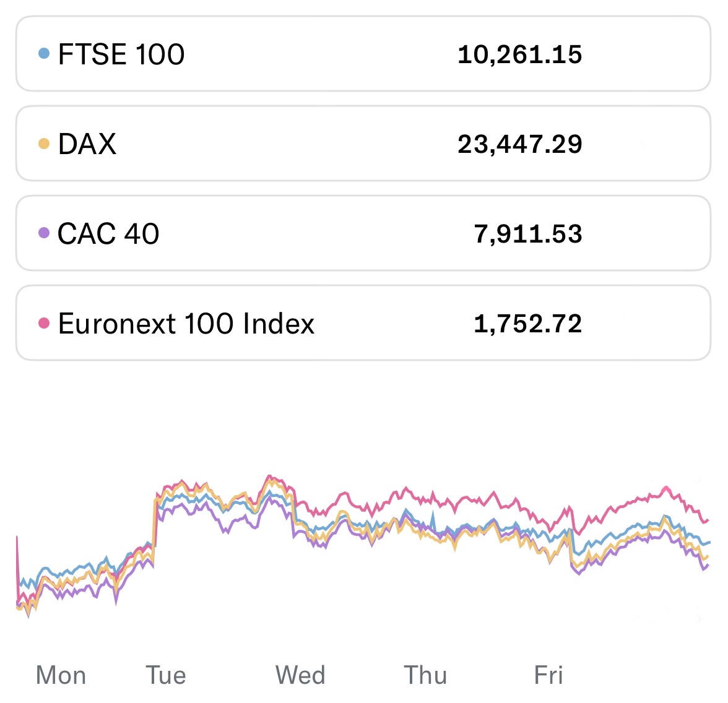The image size is (728, 703).
Task: Click the purple dot beside CAC 40
Action: 44,233
